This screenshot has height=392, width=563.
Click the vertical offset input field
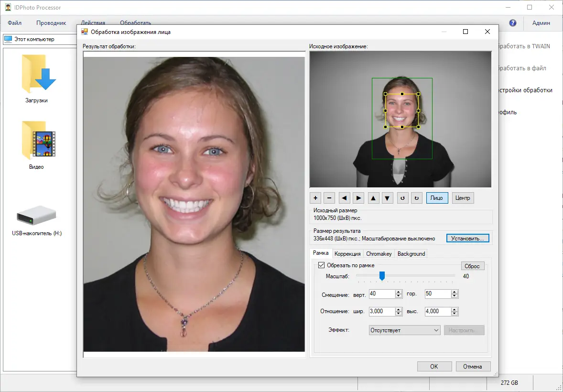382,294
